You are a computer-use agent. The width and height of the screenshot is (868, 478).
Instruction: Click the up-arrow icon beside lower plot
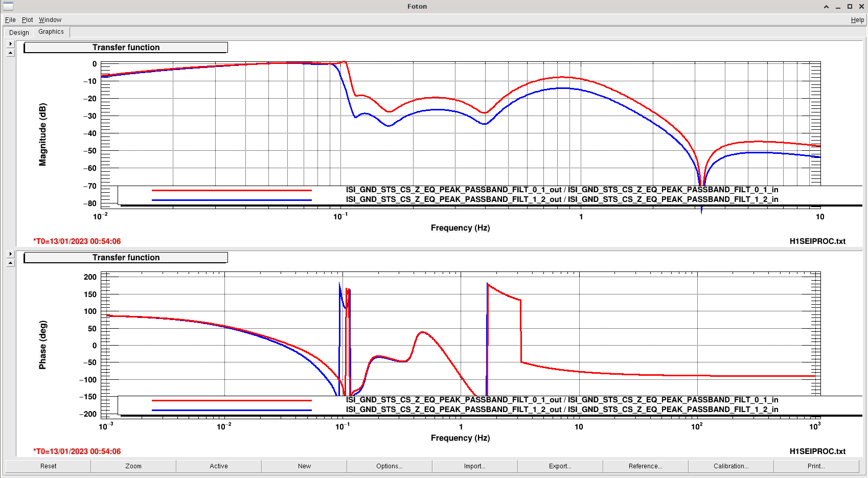(x=10, y=263)
